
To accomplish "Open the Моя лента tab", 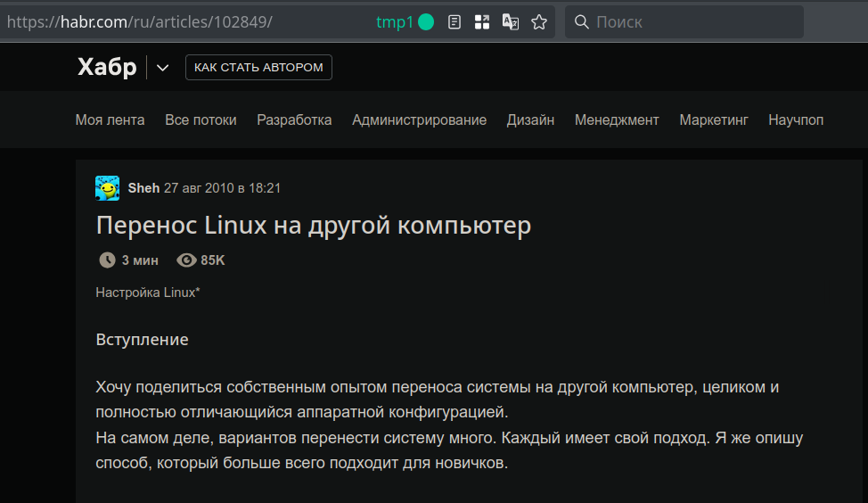I will pos(110,120).
